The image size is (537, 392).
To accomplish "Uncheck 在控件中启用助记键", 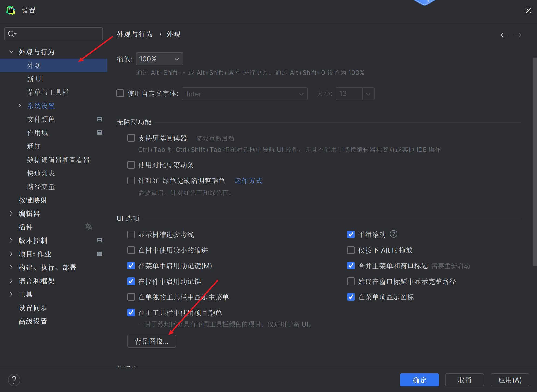I will (x=131, y=281).
